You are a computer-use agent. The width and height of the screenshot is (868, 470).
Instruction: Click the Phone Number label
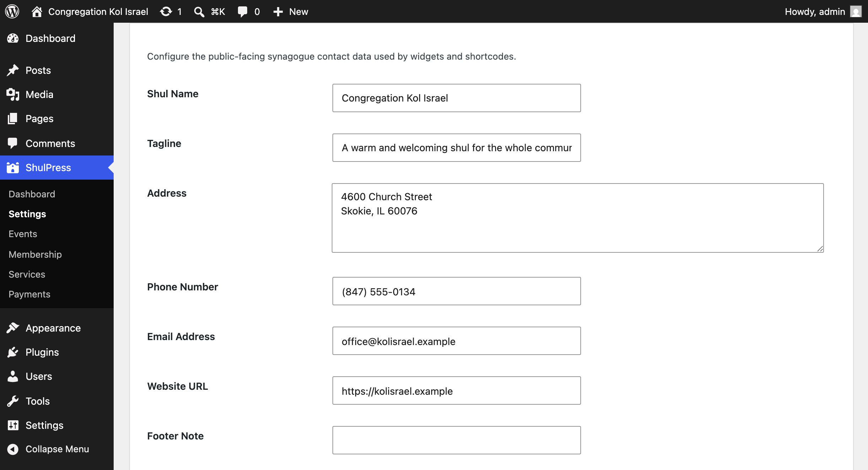(183, 287)
